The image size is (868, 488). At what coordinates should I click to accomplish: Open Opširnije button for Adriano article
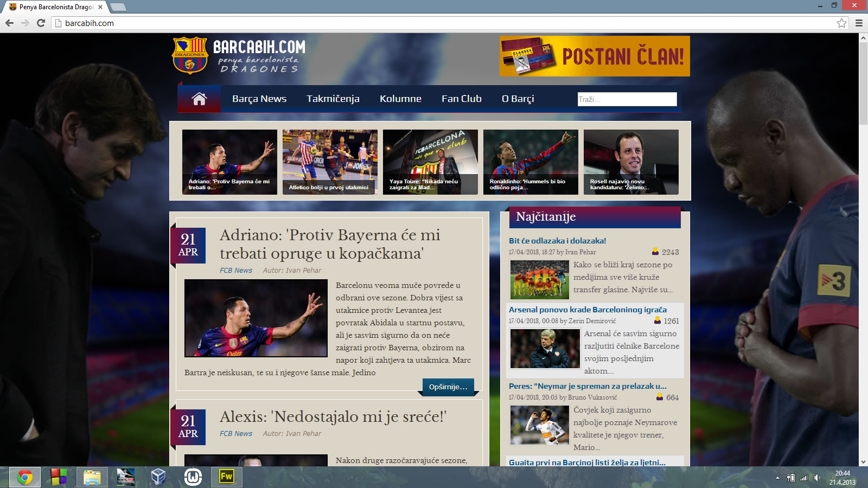tap(448, 387)
